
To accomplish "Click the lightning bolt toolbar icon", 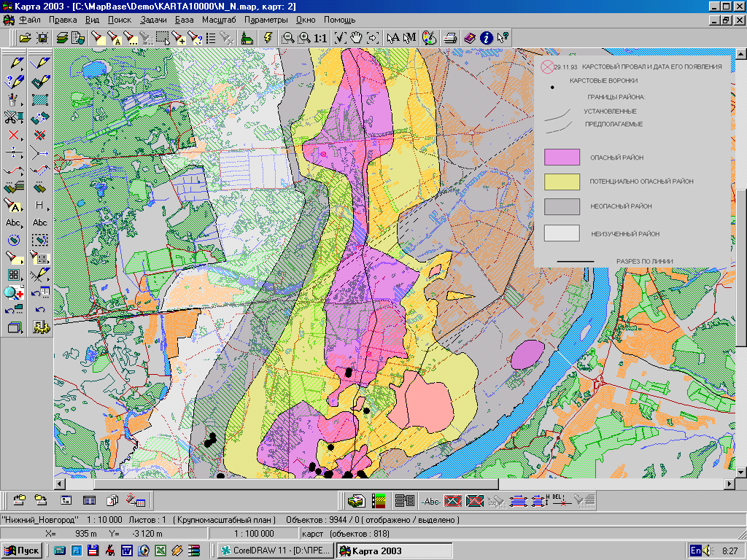I will (x=268, y=37).
